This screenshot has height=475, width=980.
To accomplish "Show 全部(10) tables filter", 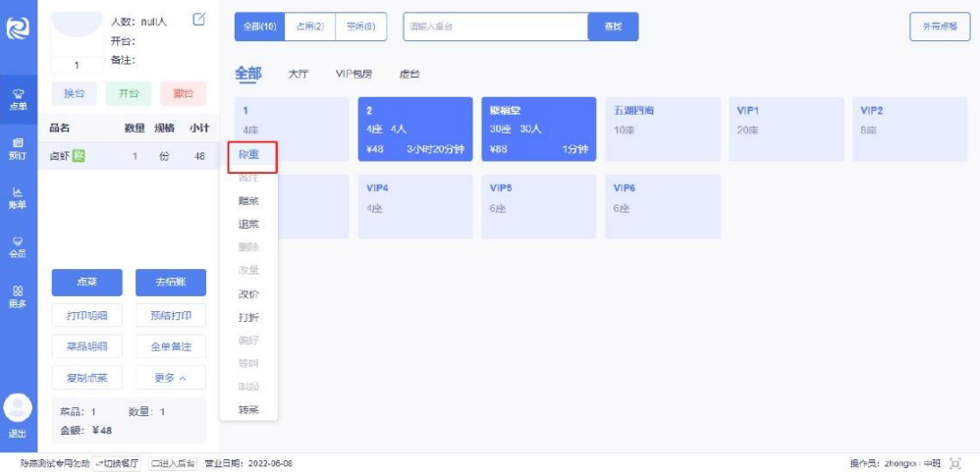I will (260, 26).
